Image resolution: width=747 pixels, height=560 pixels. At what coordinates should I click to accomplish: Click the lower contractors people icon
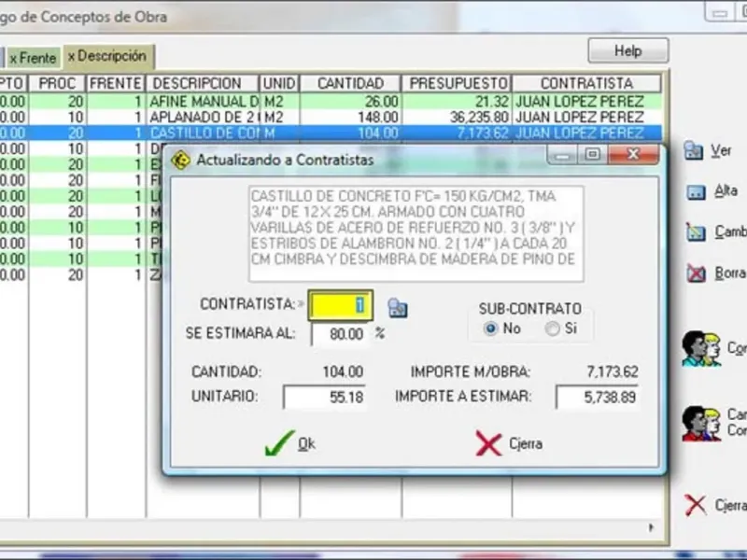[701, 424]
